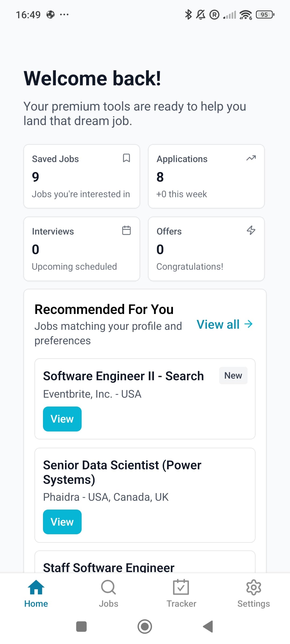Tap the calendar icon on Interviews card
Viewport: 290px width, 644px height.
126,230
